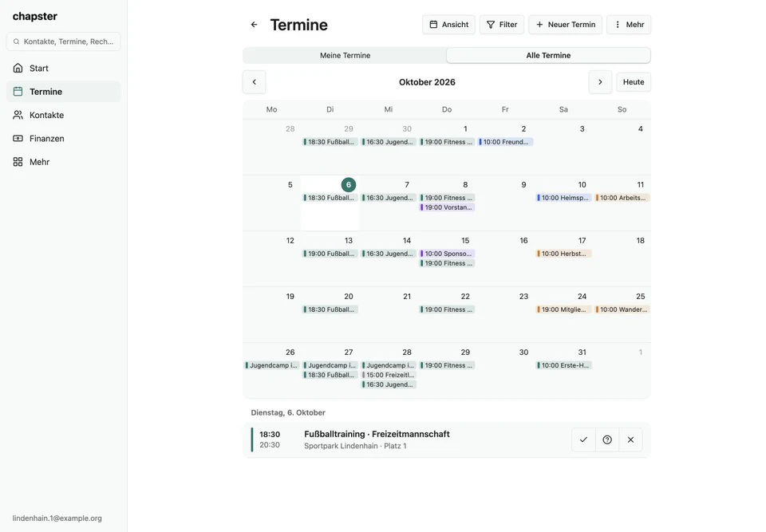766x532 pixels.
Task: Click the chapster logo
Action: [34, 16]
